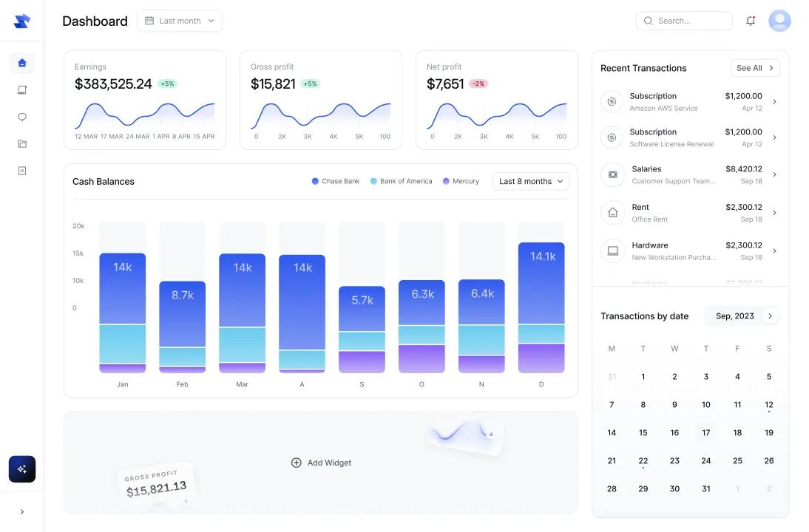Click the home icon in sidebar
The width and height of the screenshot is (809, 532).
click(22, 63)
